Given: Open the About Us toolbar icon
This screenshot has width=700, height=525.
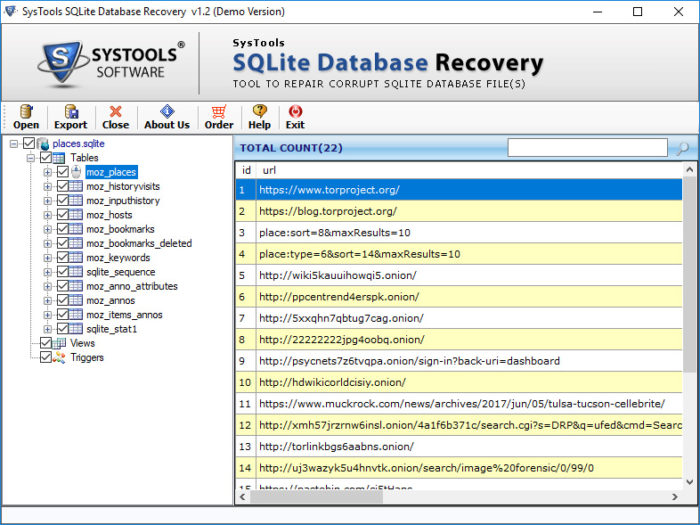Looking at the screenshot, I should point(167,111).
